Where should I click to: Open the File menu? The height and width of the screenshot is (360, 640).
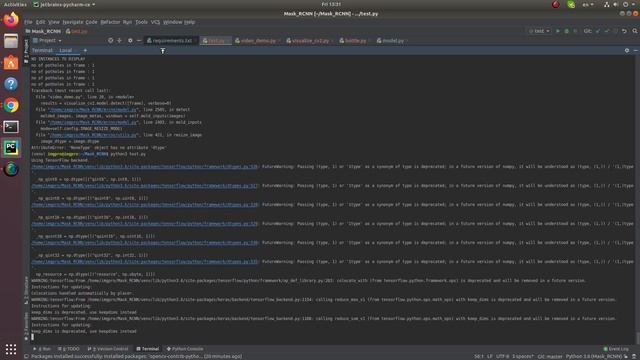[28, 22]
